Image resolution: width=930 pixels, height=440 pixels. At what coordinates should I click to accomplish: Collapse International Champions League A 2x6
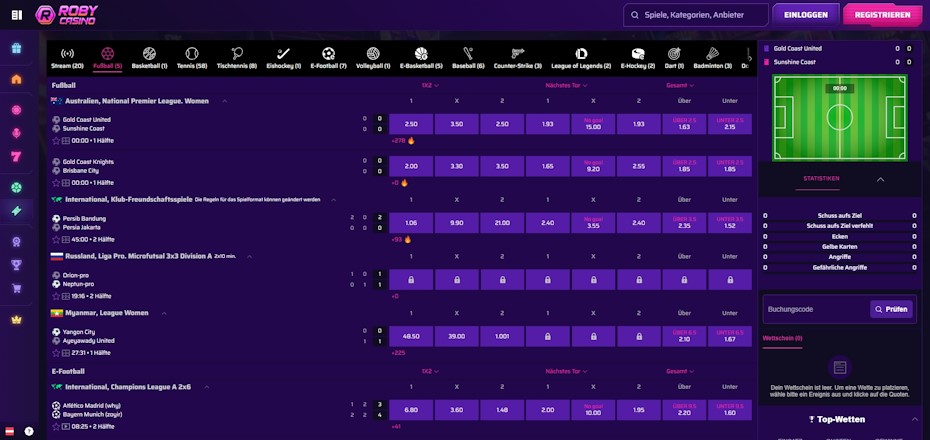coord(206,387)
